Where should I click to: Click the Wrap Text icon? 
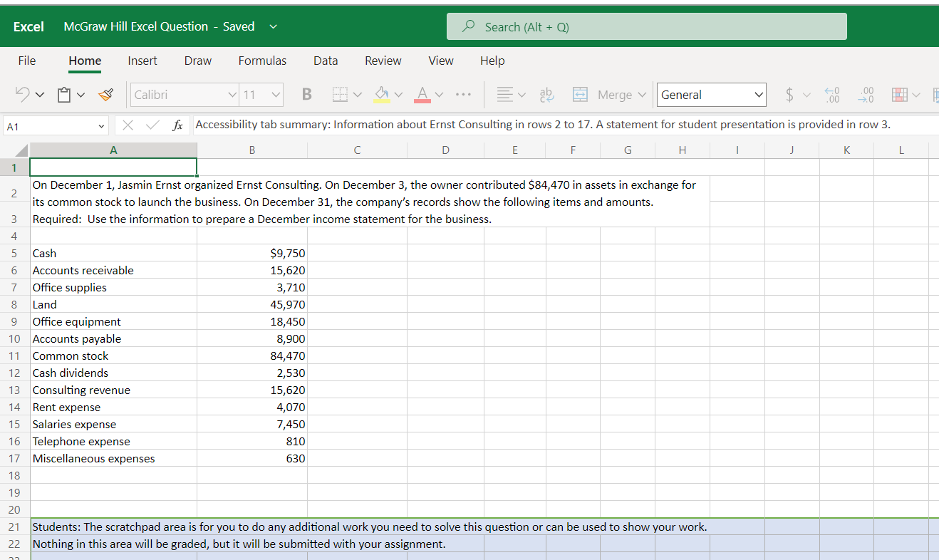point(546,95)
